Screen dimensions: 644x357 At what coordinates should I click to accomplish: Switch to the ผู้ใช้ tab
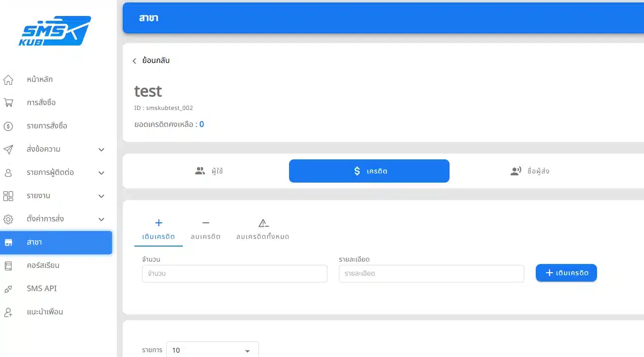(209, 171)
